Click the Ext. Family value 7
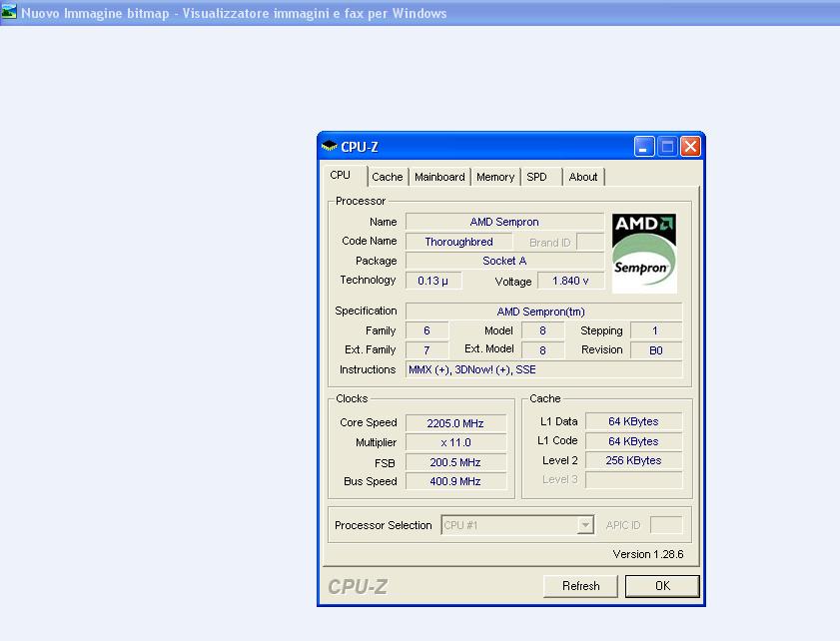This screenshot has width=840, height=641. click(x=426, y=350)
